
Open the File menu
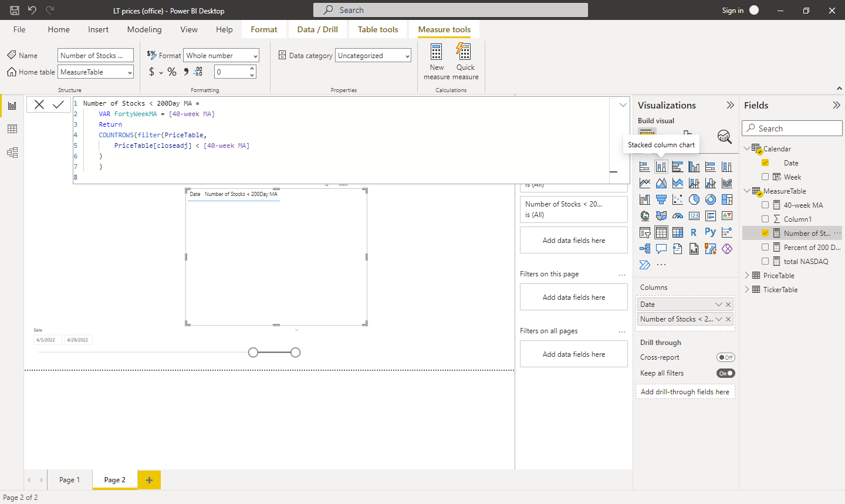coord(19,29)
